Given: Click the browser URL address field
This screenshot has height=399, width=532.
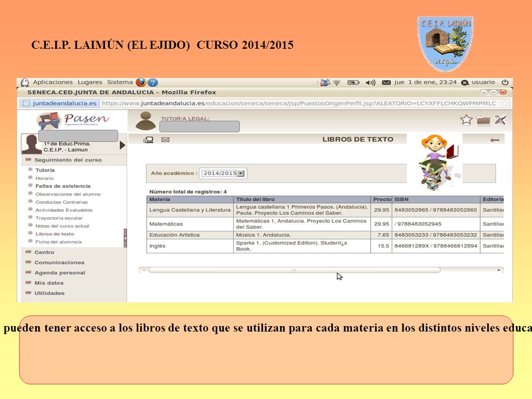Looking at the screenshot, I should pyautogui.click(x=299, y=103).
